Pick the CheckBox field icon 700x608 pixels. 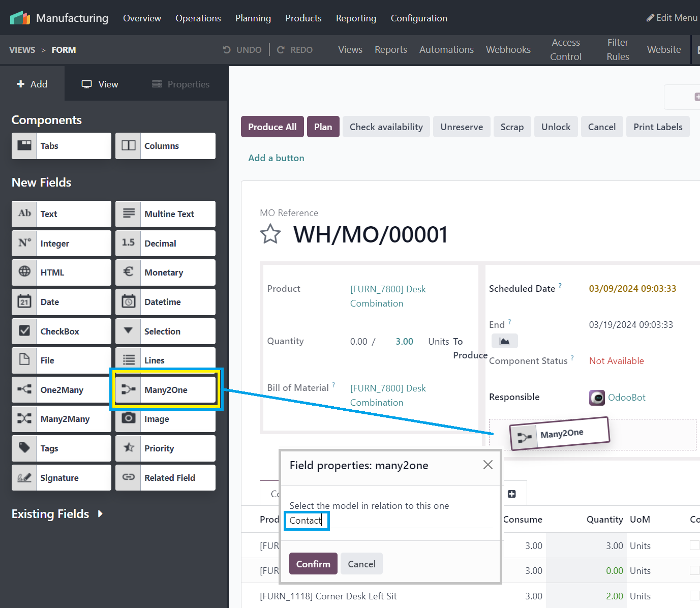point(24,331)
